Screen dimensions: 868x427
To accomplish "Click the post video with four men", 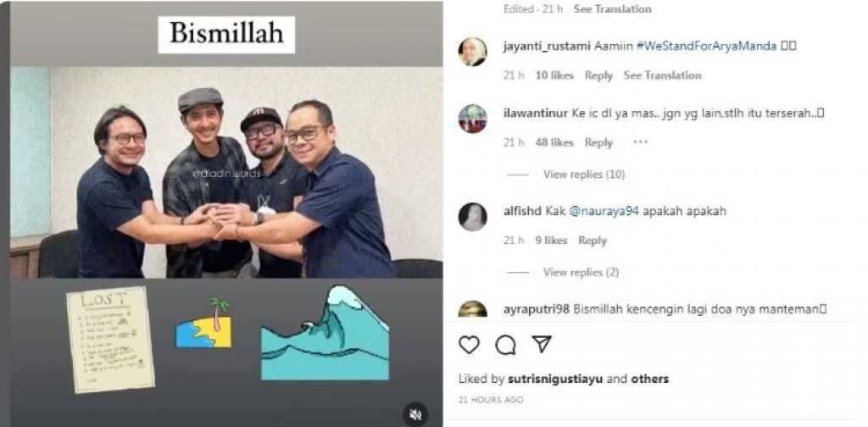I will tap(226, 173).
